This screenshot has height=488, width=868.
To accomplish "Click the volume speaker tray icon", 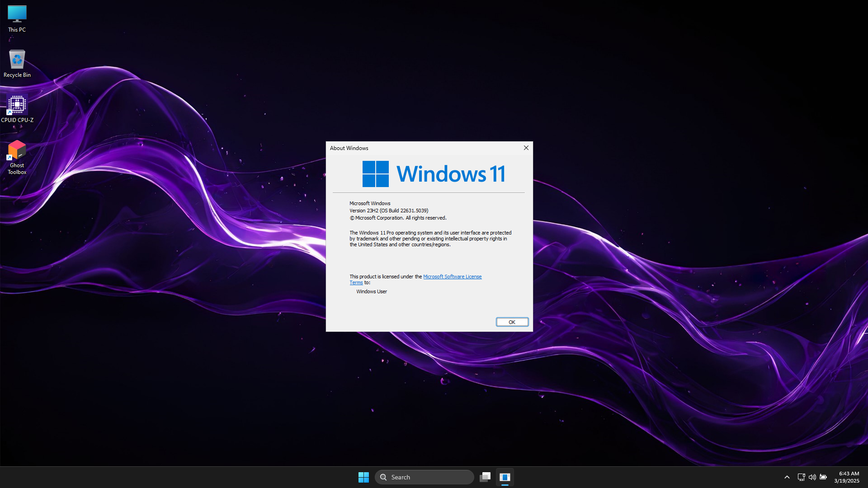I will coord(812,477).
